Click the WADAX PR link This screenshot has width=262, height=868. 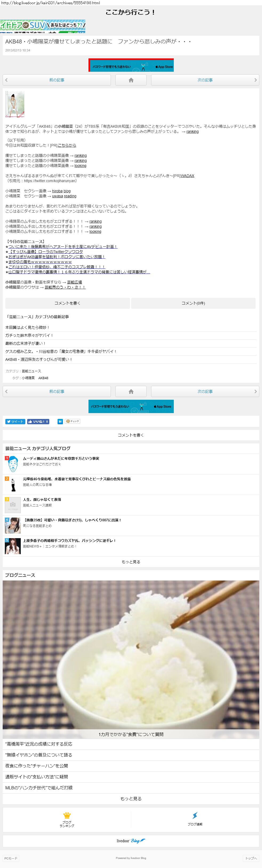187,175
